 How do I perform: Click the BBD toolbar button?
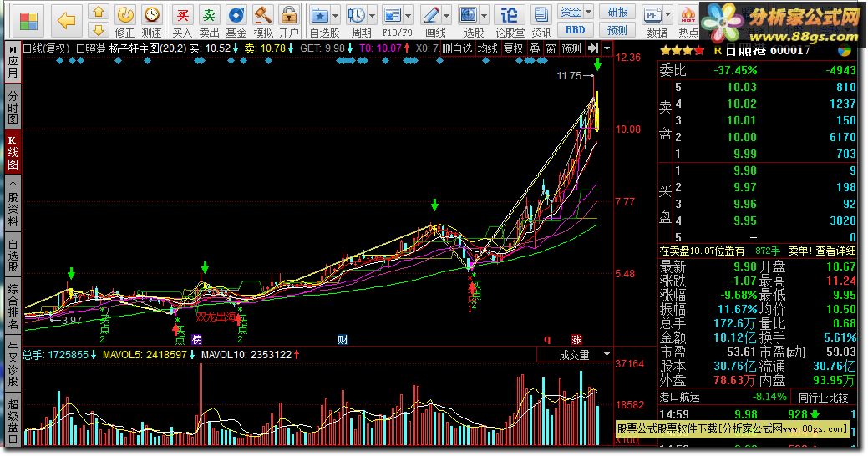pyautogui.click(x=576, y=30)
